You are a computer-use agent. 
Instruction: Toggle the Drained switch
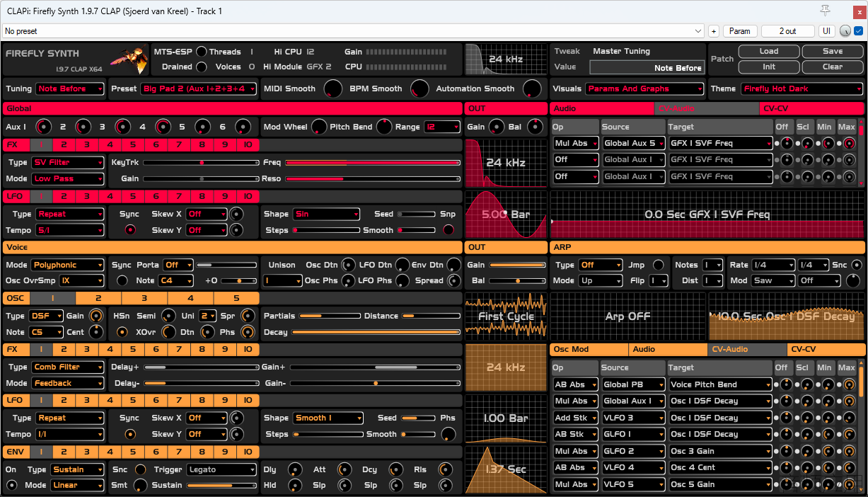[202, 67]
